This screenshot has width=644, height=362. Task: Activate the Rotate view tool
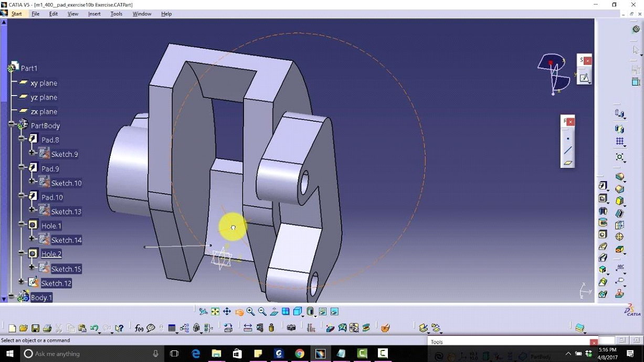point(240,311)
